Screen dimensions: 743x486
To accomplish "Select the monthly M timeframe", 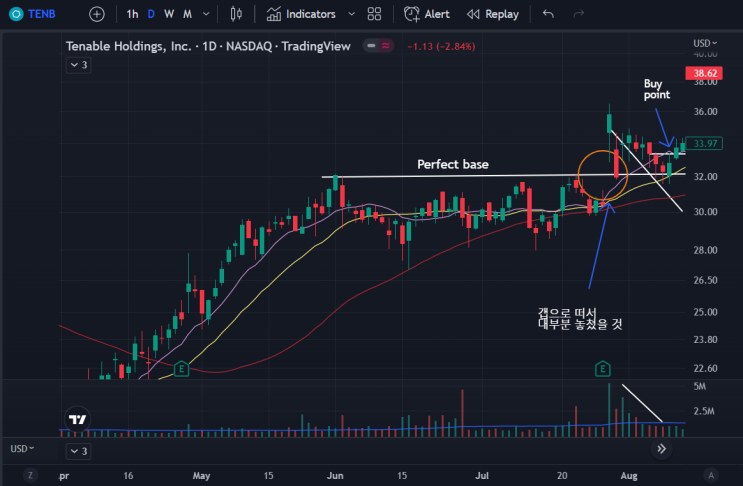I will click(x=188, y=14).
